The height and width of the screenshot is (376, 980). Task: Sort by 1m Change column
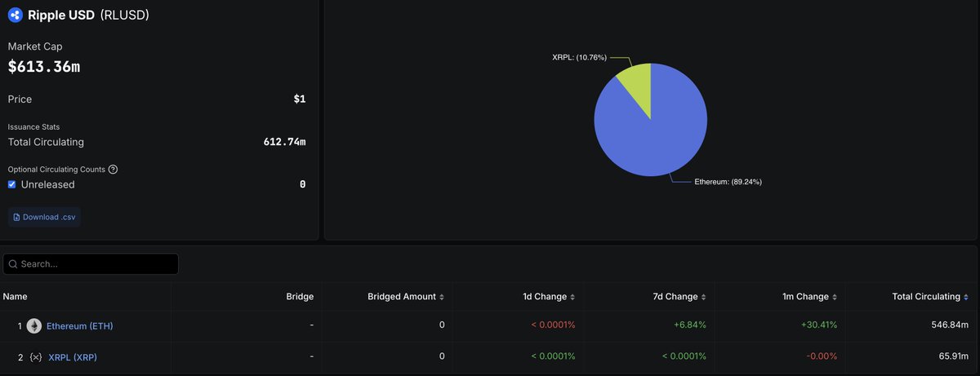tap(810, 297)
